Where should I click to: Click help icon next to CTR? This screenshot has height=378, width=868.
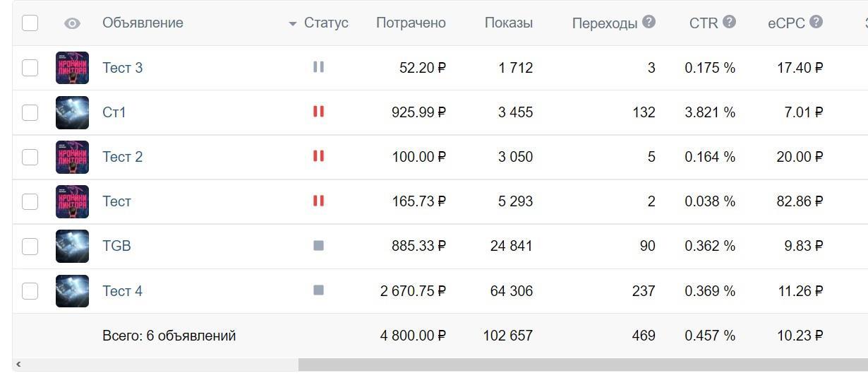pos(730,22)
